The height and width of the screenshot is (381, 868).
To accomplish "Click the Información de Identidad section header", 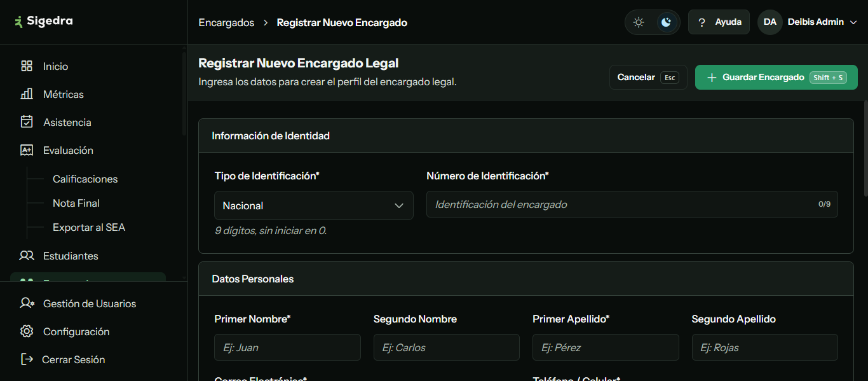I will point(526,135).
